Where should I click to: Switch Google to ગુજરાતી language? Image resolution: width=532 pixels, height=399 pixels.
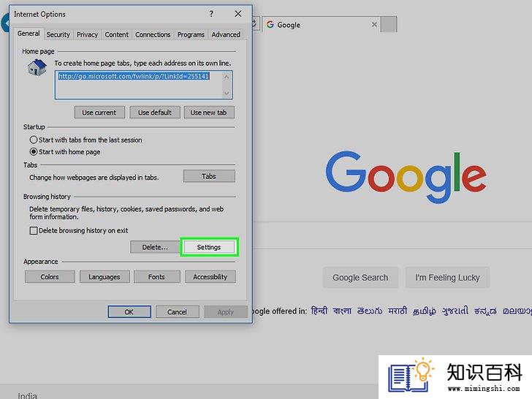pos(455,311)
